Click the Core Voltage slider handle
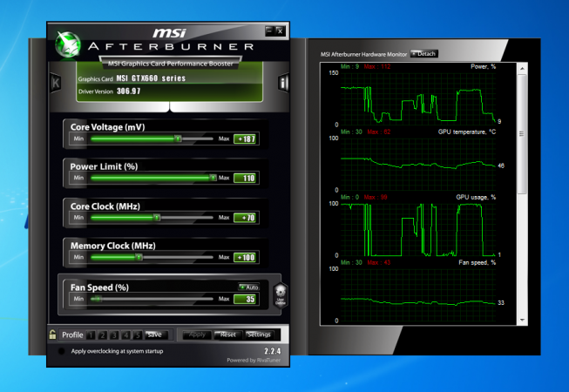The image size is (569, 392). pyautogui.click(x=178, y=139)
